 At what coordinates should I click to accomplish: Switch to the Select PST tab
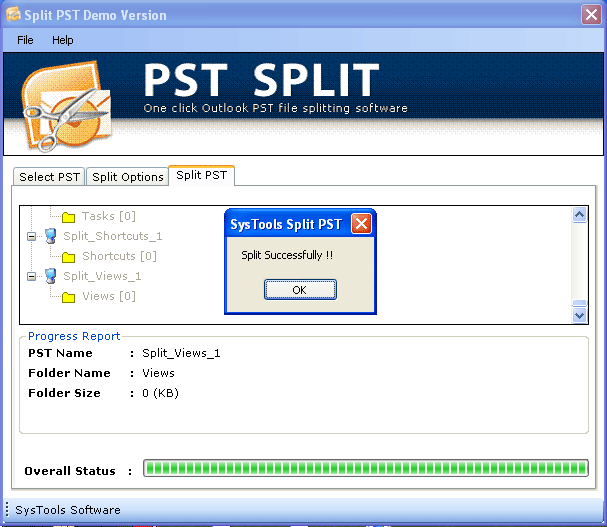pos(50,177)
